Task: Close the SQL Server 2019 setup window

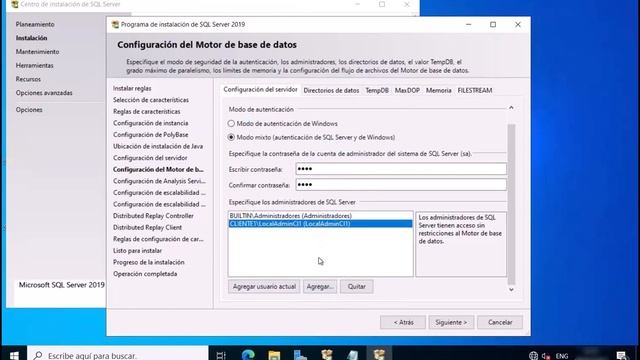Action: pos(518,24)
